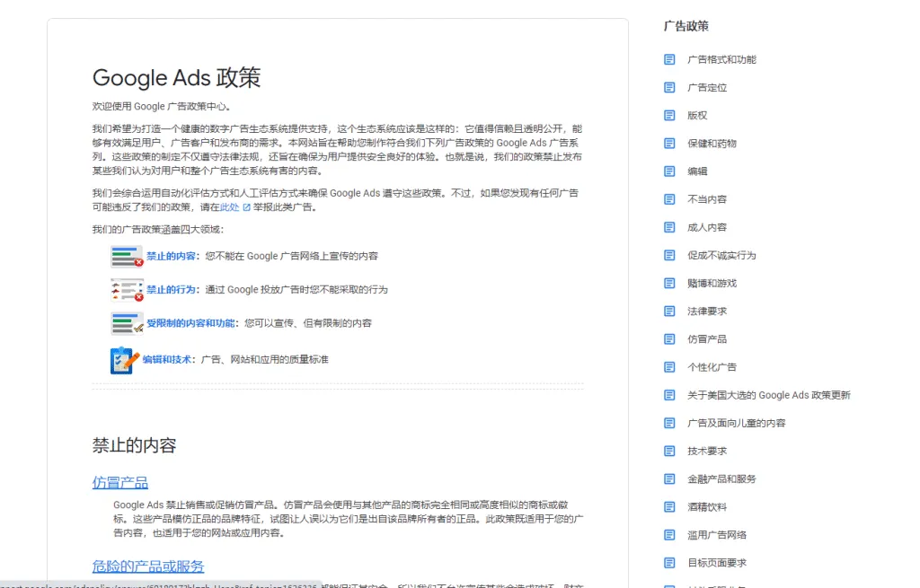Go to 关于美国大选的 Google Ads 政策更新
Viewport: 920px width, 588px height.
click(x=768, y=395)
